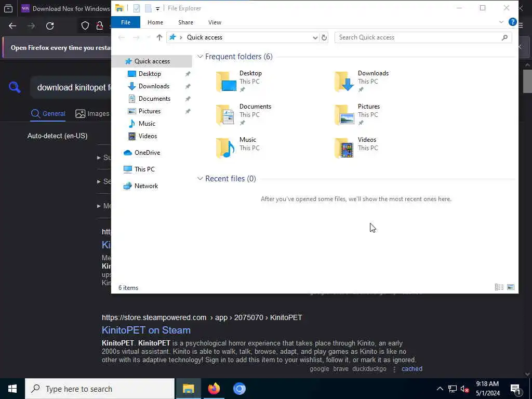Image resolution: width=532 pixels, height=399 pixels.
Task: Open Auto-detect (en-US) language dropdown
Action: (57, 136)
